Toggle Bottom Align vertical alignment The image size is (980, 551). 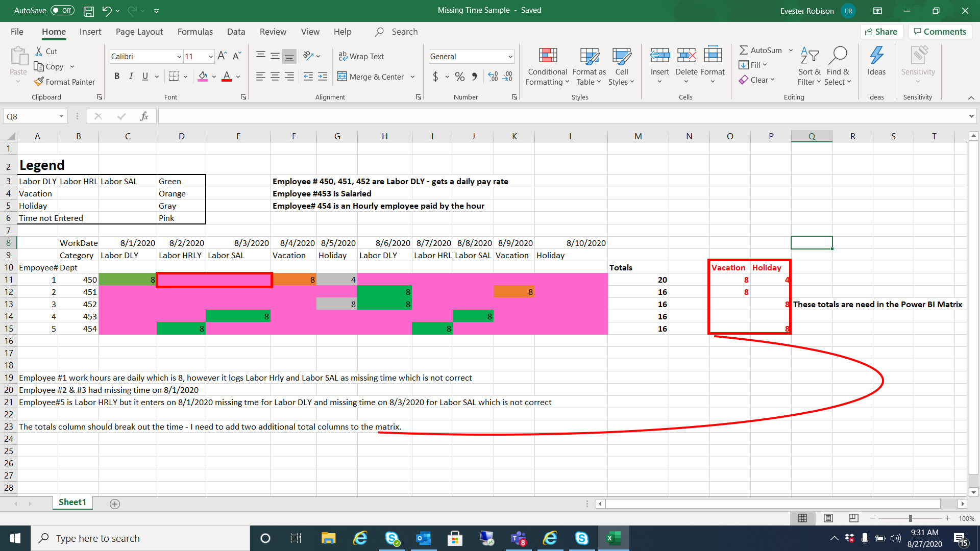289,56
